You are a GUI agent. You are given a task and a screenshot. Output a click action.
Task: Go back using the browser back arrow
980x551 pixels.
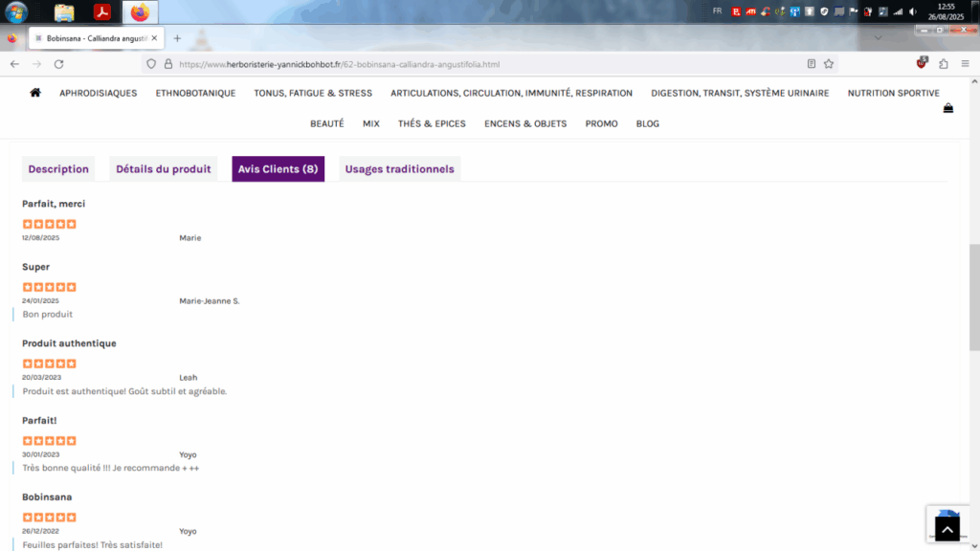tap(14, 64)
